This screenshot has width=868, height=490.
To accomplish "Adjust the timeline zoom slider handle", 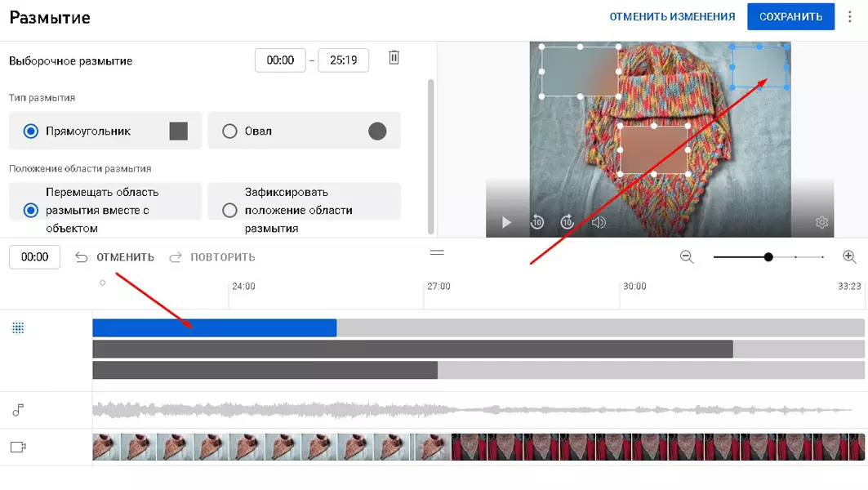I will pyautogui.click(x=768, y=257).
